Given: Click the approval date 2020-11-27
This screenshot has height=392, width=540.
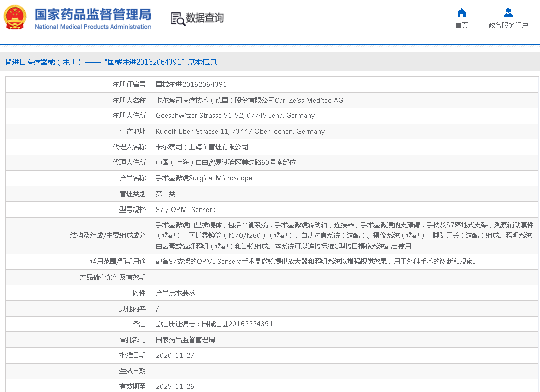Looking at the screenshot, I should pyautogui.click(x=175, y=355).
